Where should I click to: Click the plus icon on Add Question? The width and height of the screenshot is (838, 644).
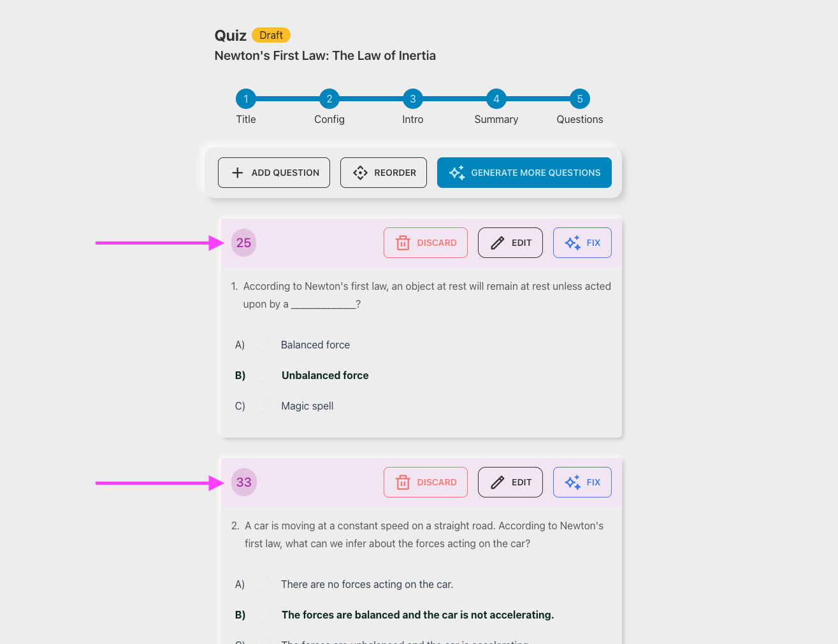point(238,173)
